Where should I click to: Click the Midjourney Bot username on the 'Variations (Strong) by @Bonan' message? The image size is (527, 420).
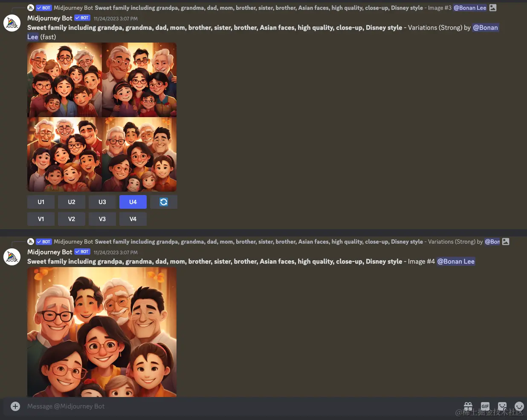[x=50, y=18]
